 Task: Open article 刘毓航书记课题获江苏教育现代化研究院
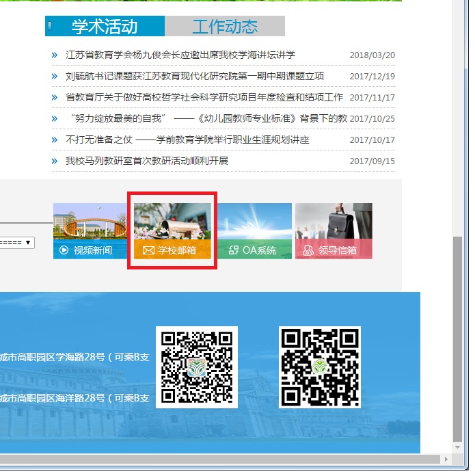click(x=195, y=76)
